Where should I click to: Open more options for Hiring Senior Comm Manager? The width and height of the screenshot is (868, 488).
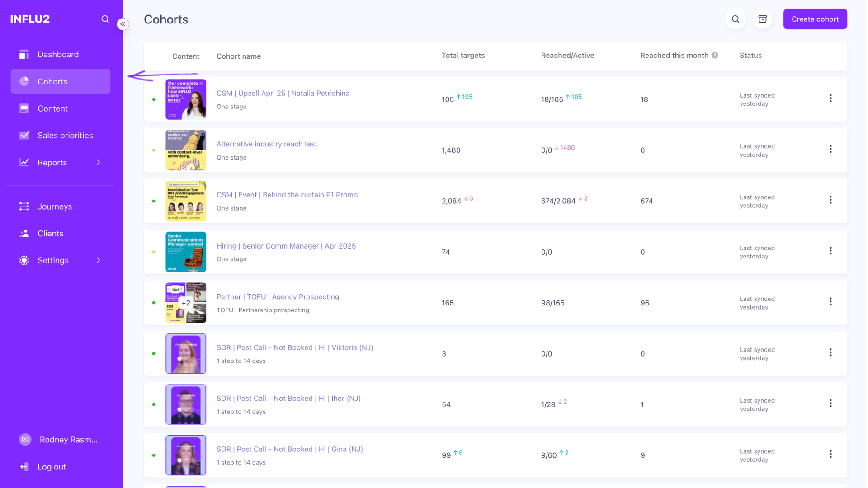coord(830,251)
